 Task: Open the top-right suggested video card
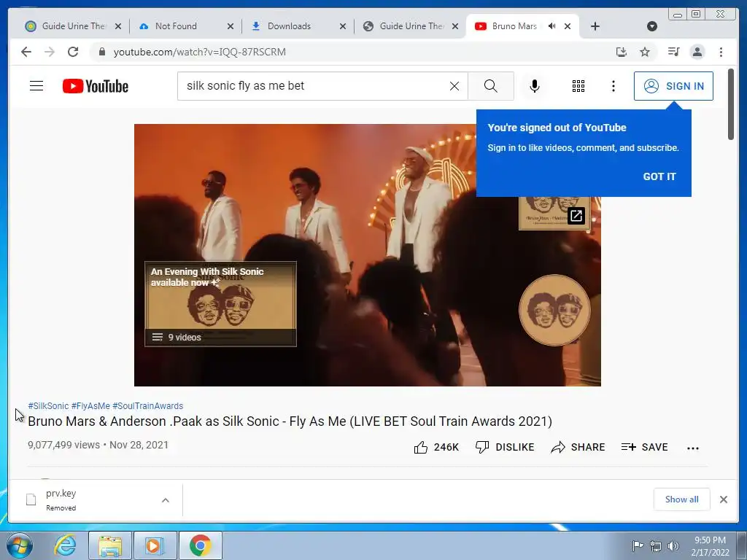(x=554, y=214)
